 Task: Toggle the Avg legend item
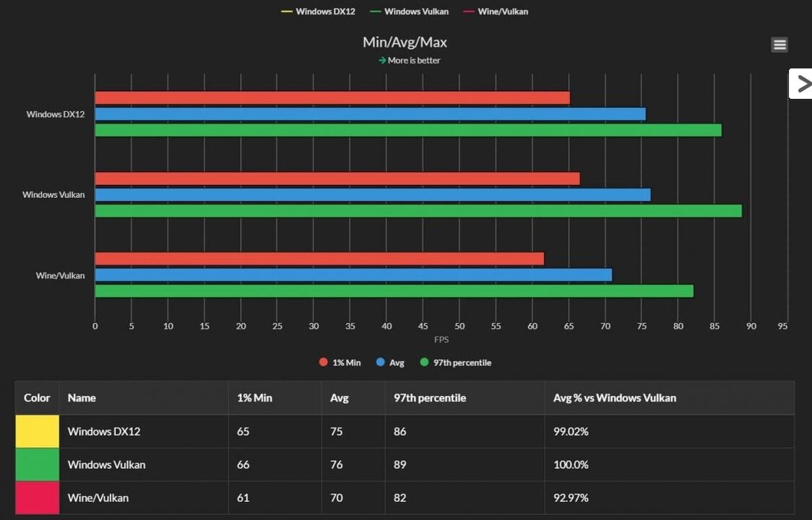pos(390,363)
